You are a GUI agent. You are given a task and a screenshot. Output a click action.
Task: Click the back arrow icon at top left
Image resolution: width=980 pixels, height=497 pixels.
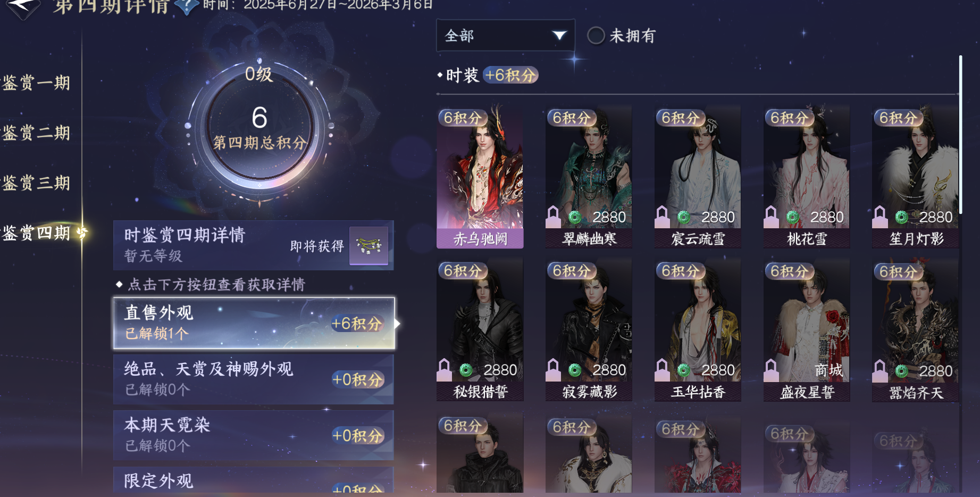(22, 7)
